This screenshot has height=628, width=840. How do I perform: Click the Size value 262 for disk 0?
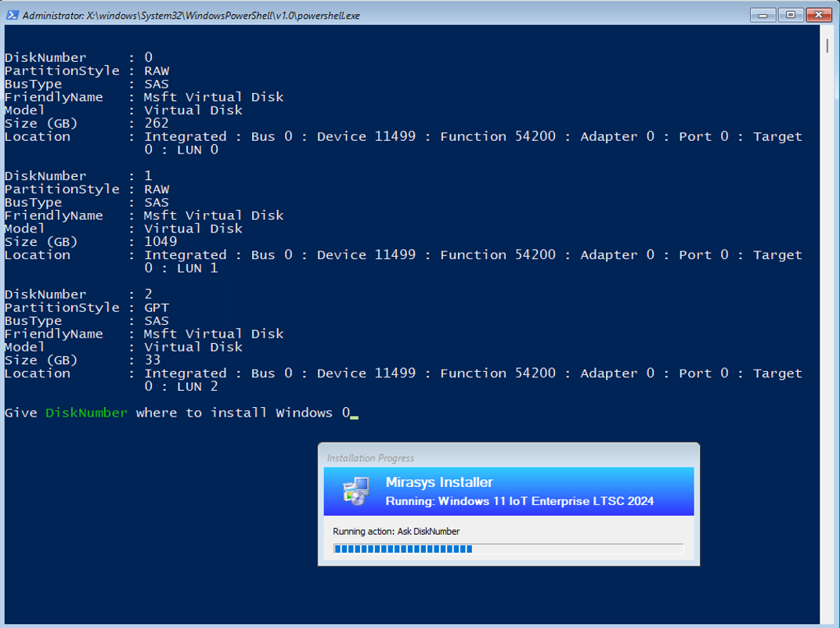[157, 123]
